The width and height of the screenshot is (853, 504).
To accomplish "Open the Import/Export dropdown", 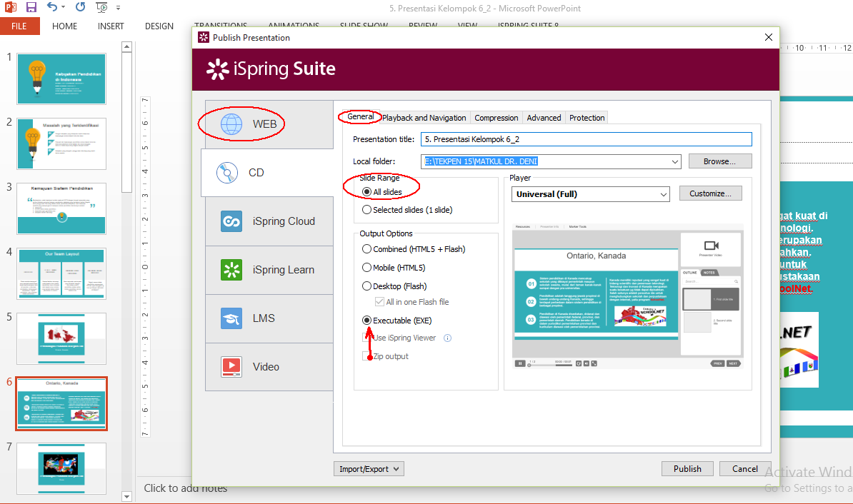I will (369, 468).
